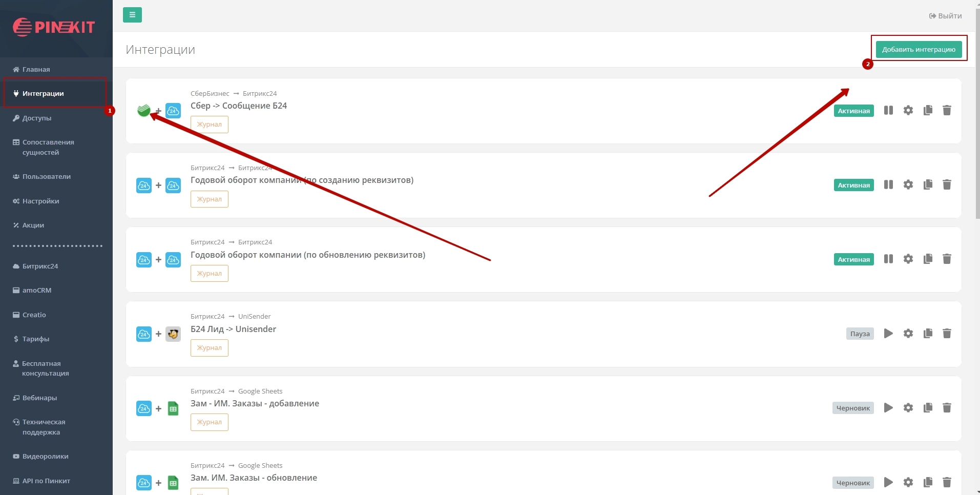Click the UniSender logo icon

(x=173, y=334)
